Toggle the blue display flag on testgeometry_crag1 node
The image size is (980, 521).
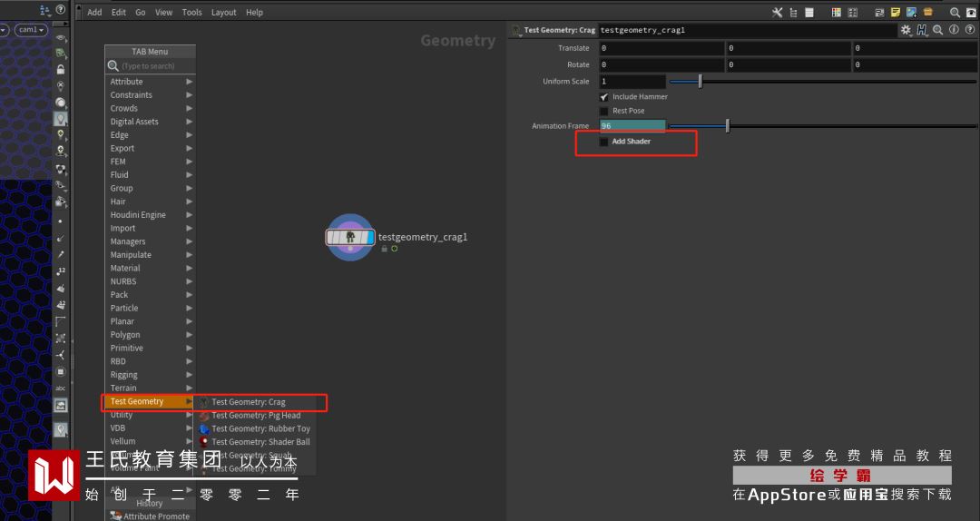tap(368, 237)
